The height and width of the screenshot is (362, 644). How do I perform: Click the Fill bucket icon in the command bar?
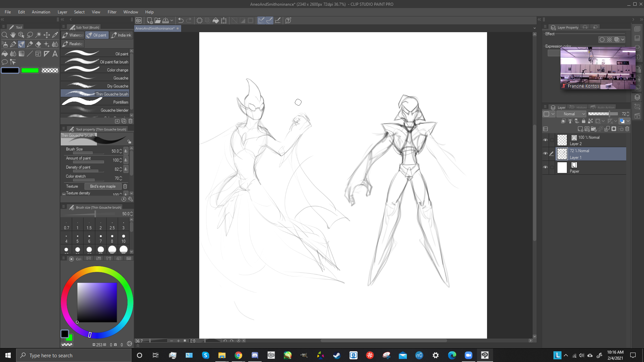pos(216,20)
